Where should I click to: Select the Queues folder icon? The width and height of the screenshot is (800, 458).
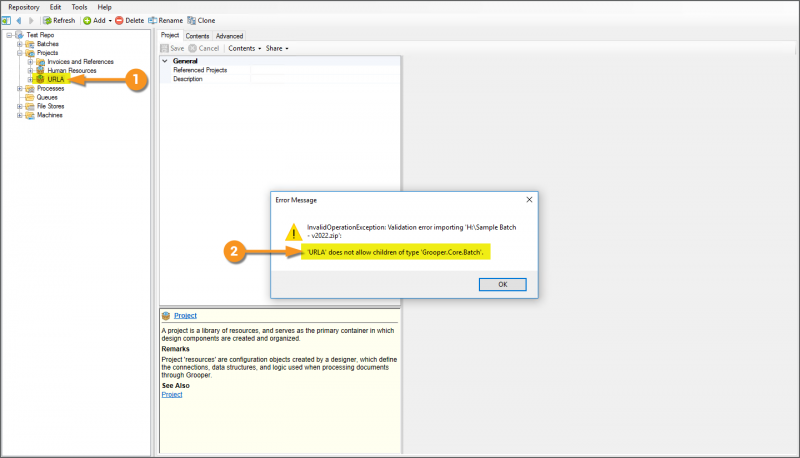click(30, 97)
